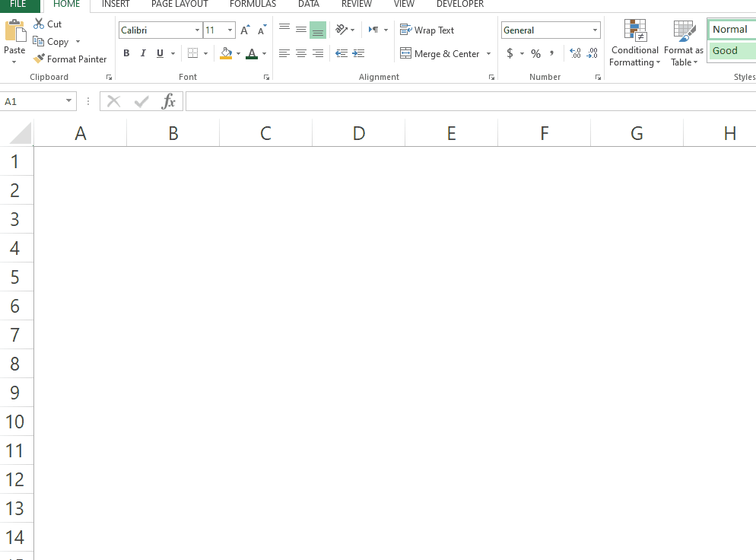Apply bold formatting
Image resolution: width=756 pixels, height=560 pixels.
[x=126, y=53]
